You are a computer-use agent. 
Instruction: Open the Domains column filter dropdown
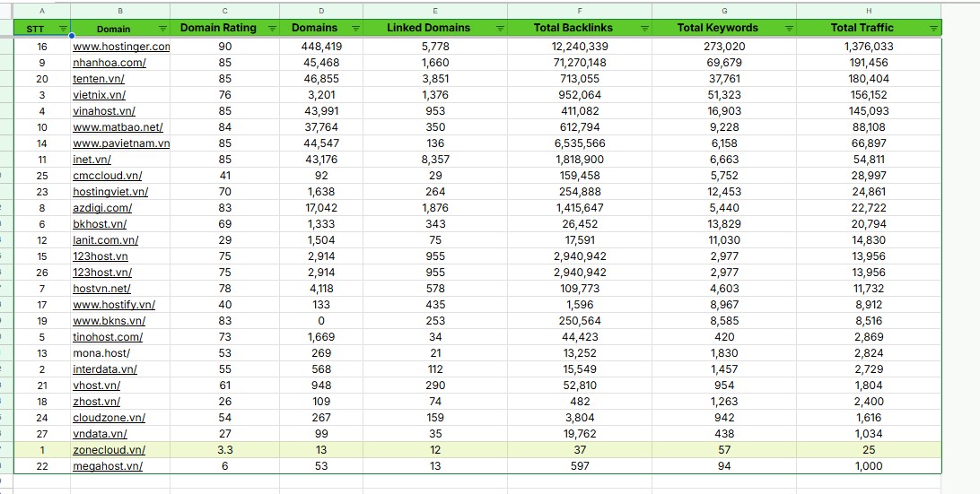[x=355, y=28]
